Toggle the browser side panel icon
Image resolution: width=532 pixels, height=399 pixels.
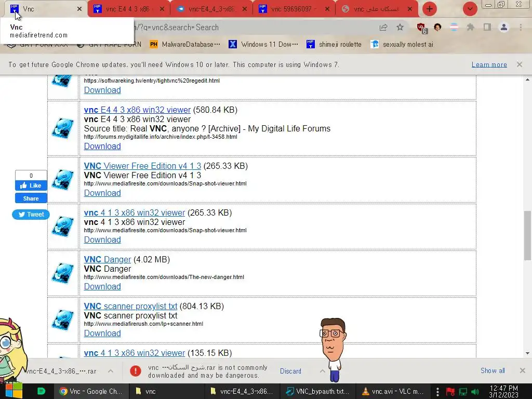pyautogui.click(x=487, y=27)
